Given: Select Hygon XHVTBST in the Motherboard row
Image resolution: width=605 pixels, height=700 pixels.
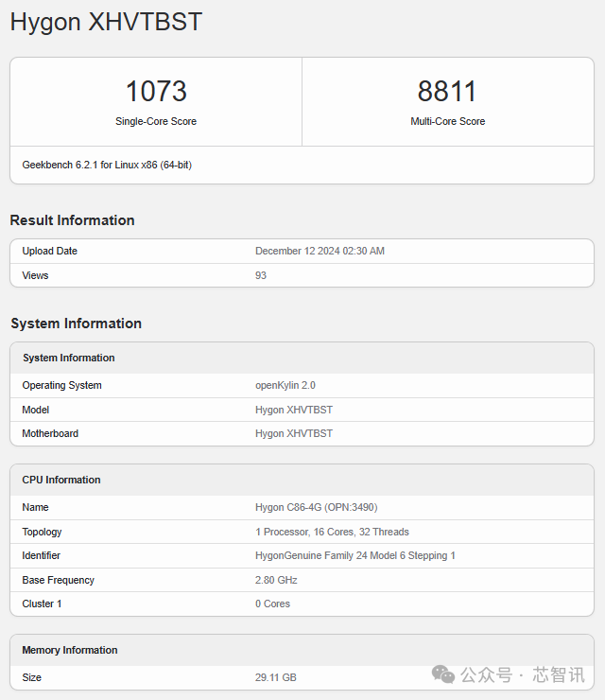Looking at the screenshot, I should tap(294, 433).
